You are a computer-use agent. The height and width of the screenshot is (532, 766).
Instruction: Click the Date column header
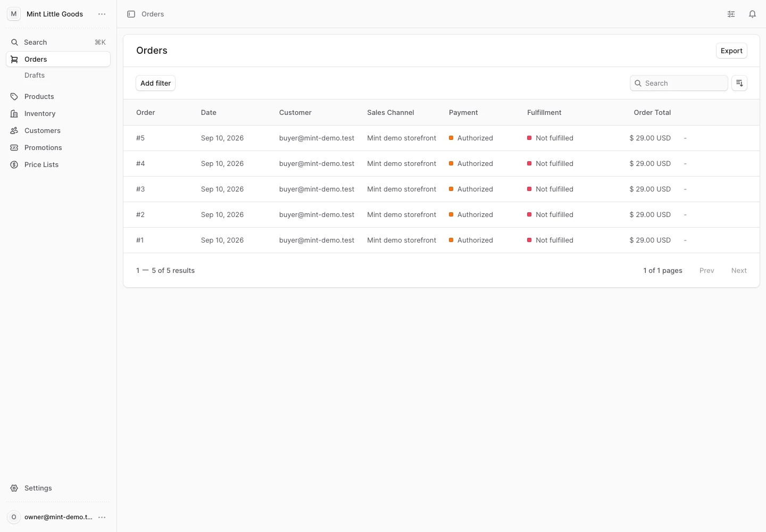coord(209,112)
